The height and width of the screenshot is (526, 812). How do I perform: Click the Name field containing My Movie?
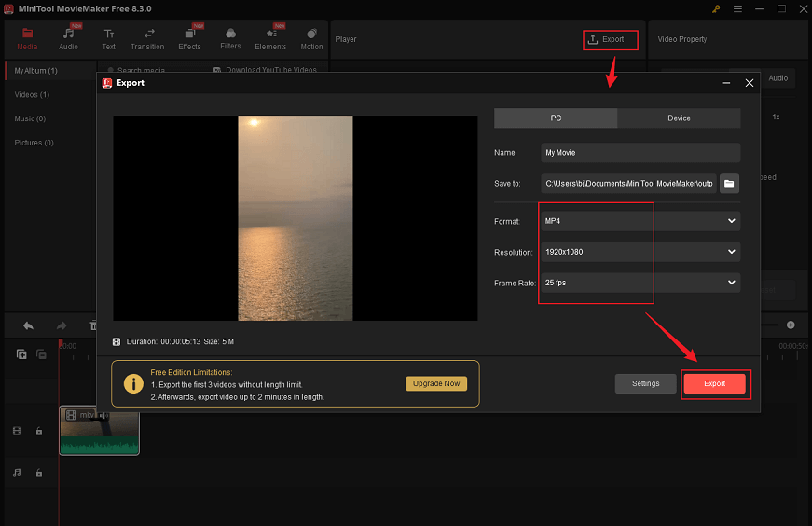[x=640, y=153]
